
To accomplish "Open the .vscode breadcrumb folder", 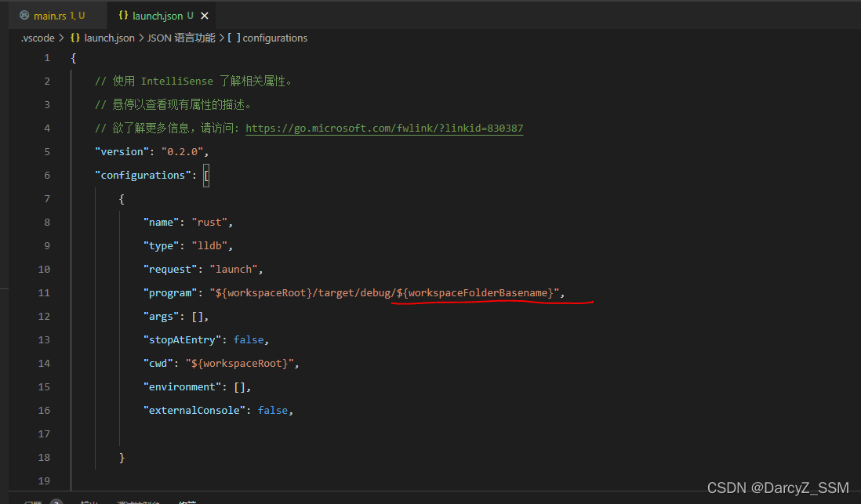I will point(38,38).
